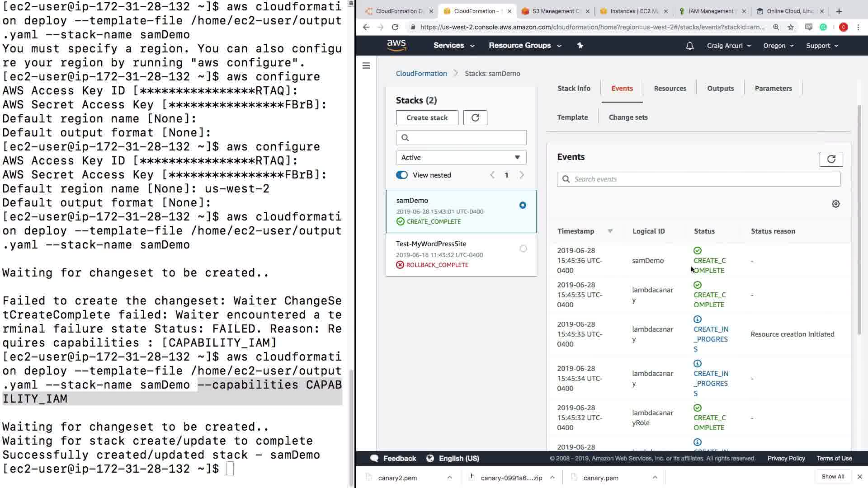868x488 pixels.
Task: Click the pin shortcut icon in the AWS header
Action: click(580, 46)
